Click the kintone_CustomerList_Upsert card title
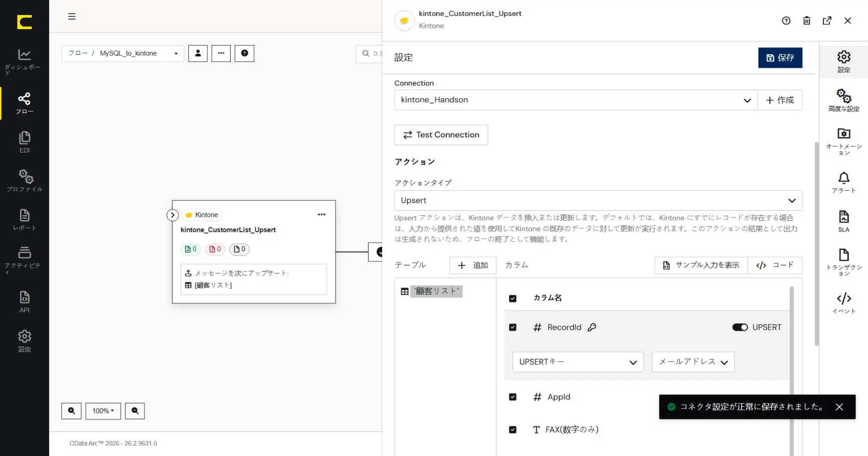Viewport: 868px width, 456px height. (228, 230)
